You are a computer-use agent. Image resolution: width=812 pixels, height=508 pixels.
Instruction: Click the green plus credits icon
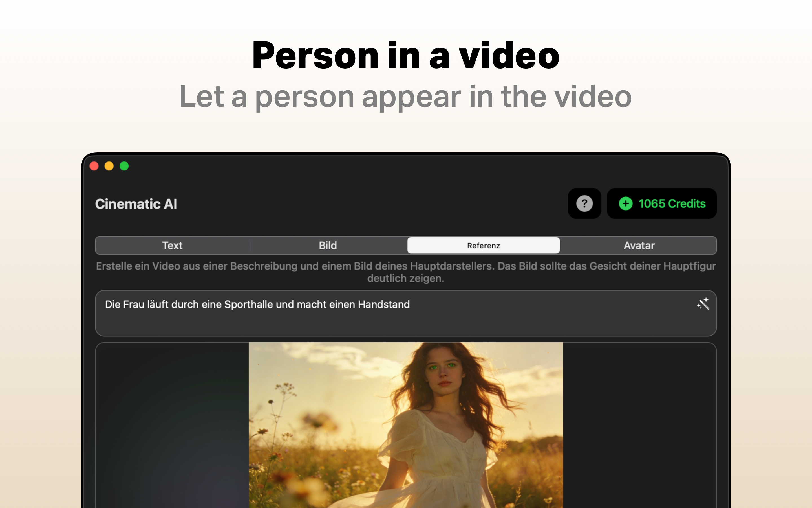coord(625,203)
